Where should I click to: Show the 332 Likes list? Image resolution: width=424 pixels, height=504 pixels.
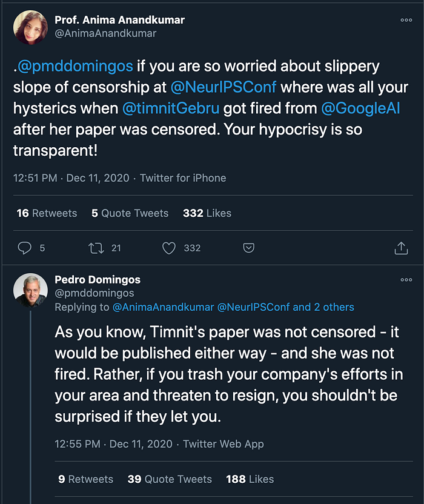pos(207,213)
